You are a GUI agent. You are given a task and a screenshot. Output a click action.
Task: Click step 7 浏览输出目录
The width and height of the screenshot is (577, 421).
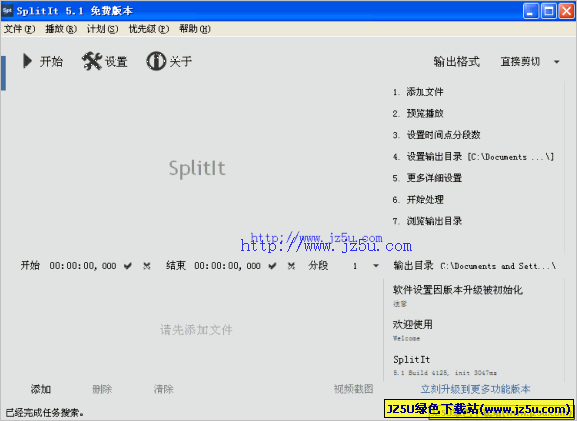point(427,221)
